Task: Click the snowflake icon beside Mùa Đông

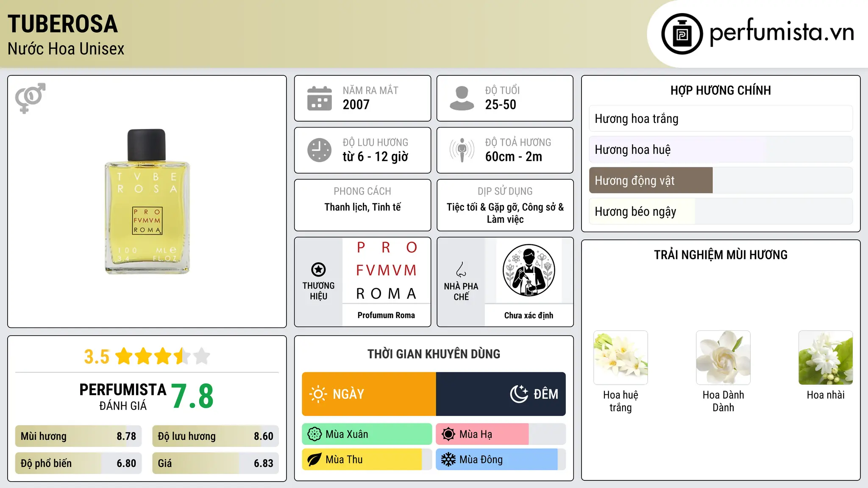Action: tap(448, 460)
